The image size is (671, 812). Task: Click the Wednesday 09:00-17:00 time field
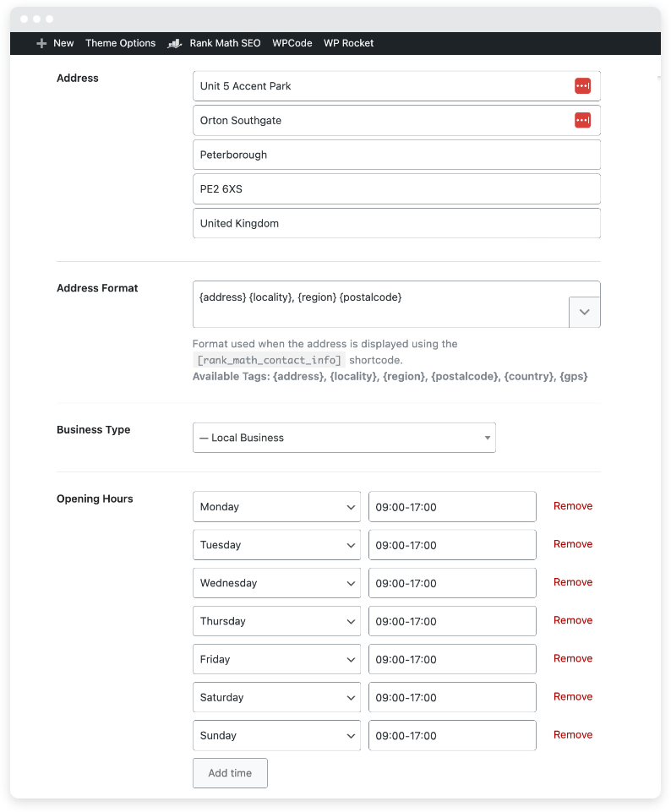(452, 583)
